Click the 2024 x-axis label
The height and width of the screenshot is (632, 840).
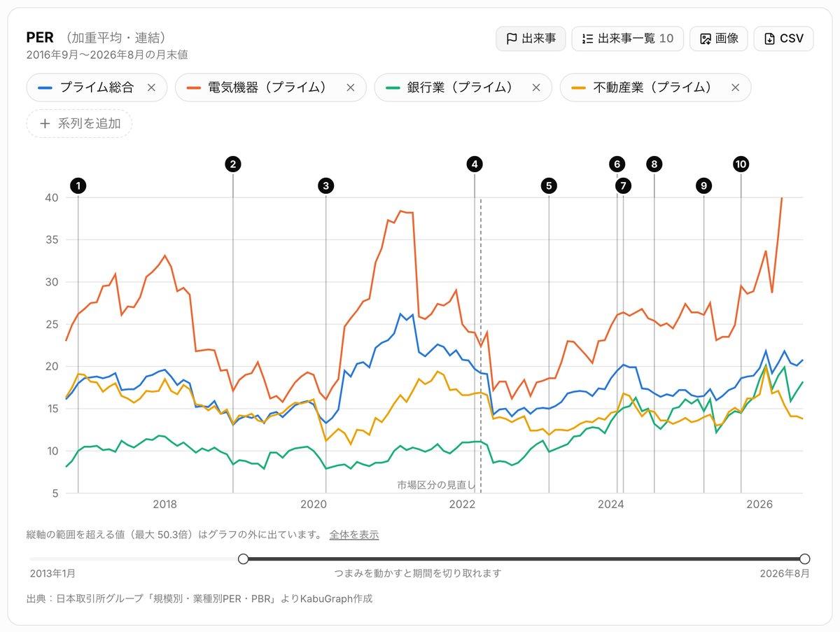(611, 504)
